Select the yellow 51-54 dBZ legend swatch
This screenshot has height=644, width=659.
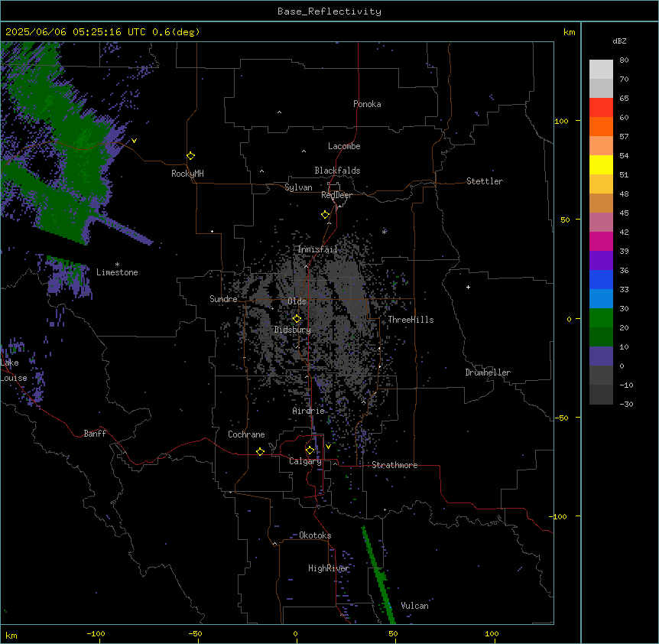coord(601,164)
